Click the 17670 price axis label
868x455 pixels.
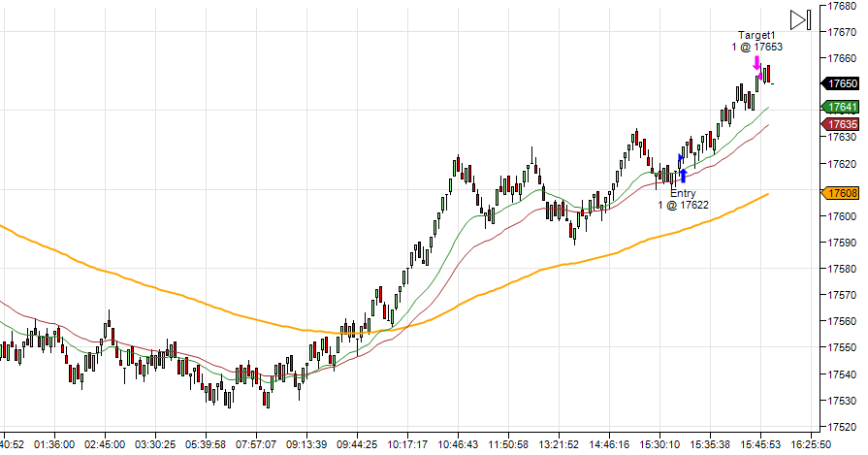pyautogui.click(x=842, y=32)
